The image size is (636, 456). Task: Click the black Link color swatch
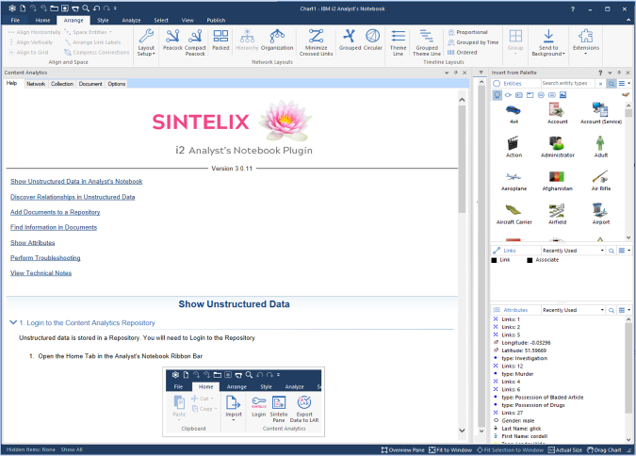pyautogui.click(x=494, y=260)
